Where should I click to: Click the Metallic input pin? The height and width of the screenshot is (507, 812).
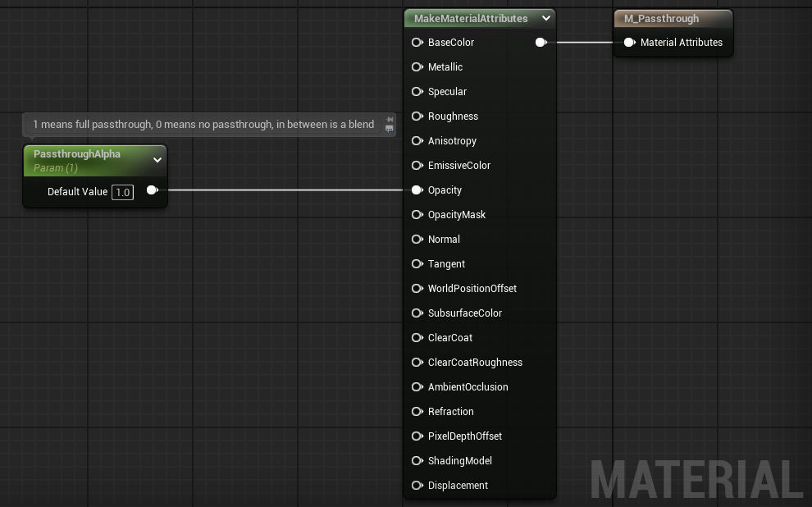[417, 66]
